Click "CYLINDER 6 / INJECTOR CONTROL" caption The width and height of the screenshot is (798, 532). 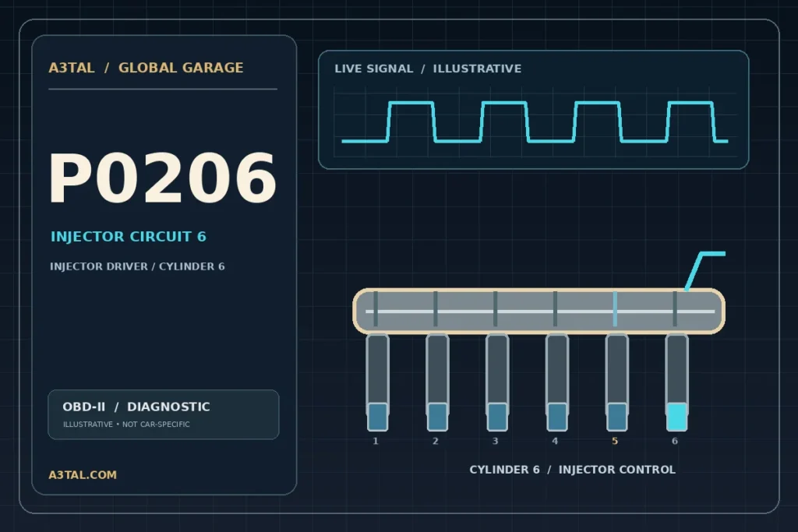click(x=573, y=470)
